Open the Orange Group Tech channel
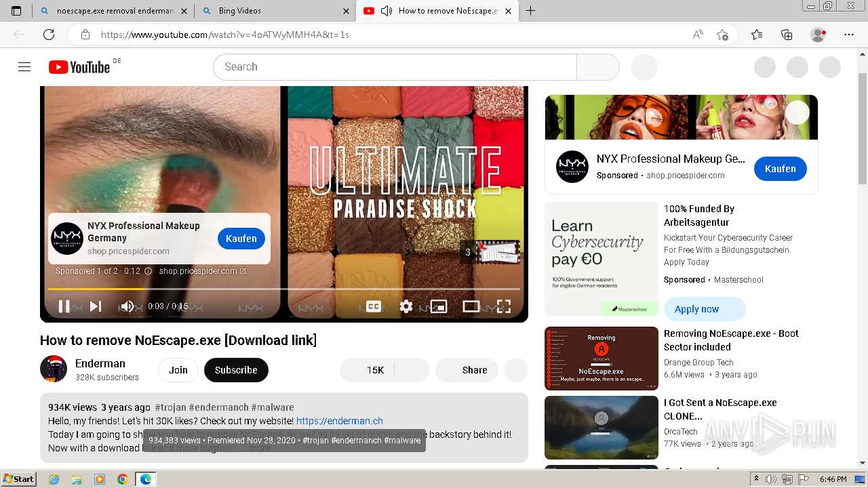 pos(698,363)
